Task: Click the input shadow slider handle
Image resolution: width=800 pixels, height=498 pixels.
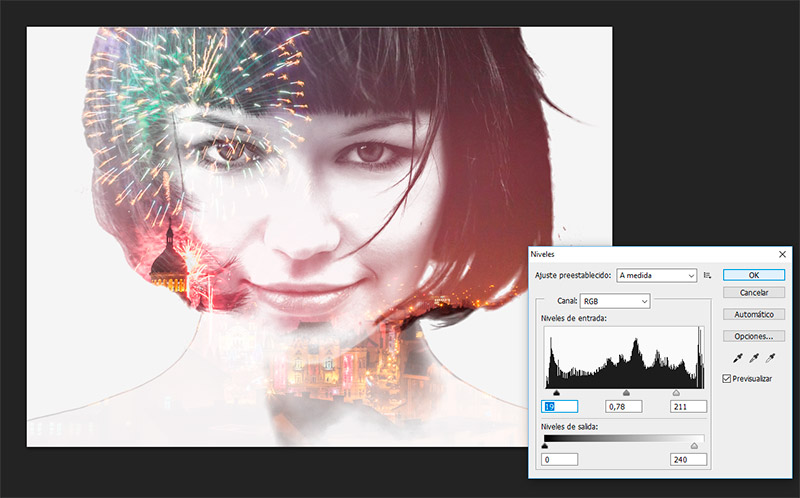Action: pos(556,393)
